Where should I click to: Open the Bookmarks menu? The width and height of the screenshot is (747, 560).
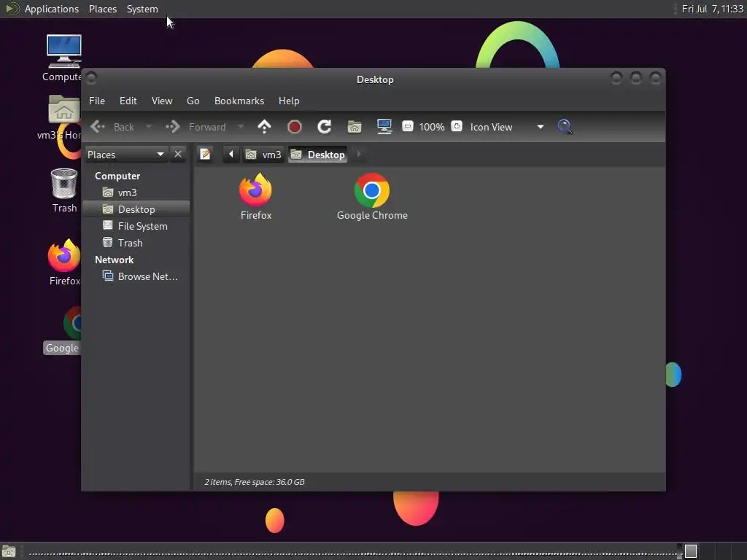click(239, 101)
